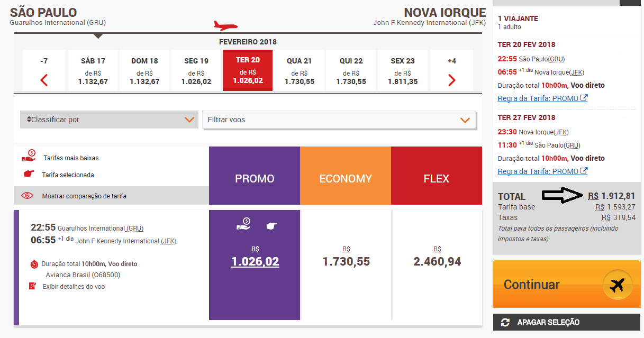Click refresh icon on Apagar Seleção
The image size is (644, 338).
[505, 322]
